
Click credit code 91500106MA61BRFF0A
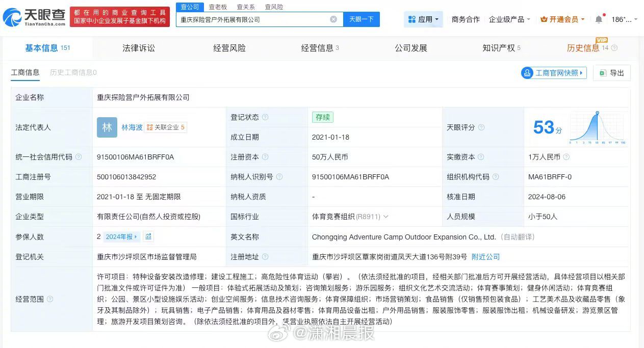(x=135, y=157)
